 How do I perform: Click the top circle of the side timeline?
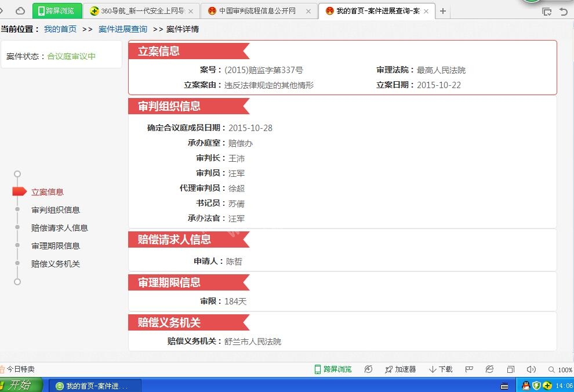click(x=17, y=174)
